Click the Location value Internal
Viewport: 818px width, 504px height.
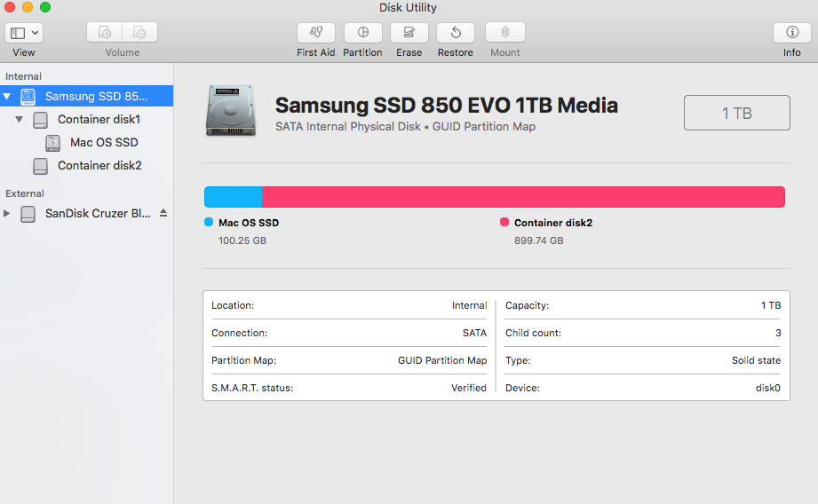(x=469, y=305)
